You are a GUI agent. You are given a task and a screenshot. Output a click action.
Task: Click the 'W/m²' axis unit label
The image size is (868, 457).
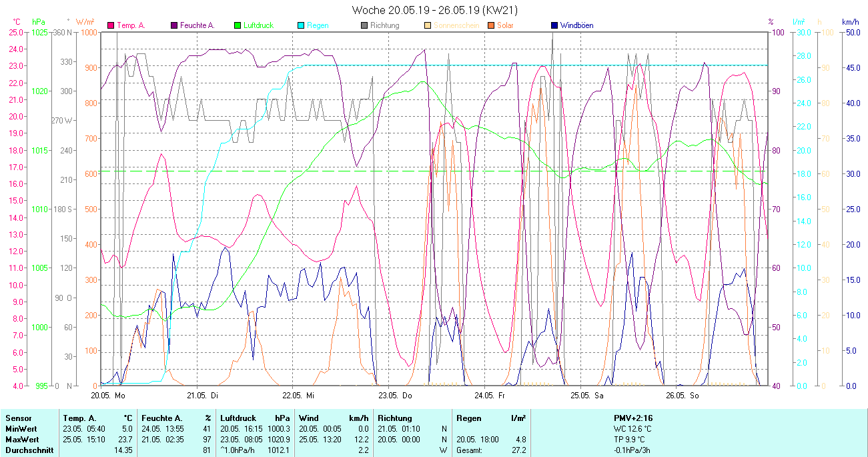85,22
